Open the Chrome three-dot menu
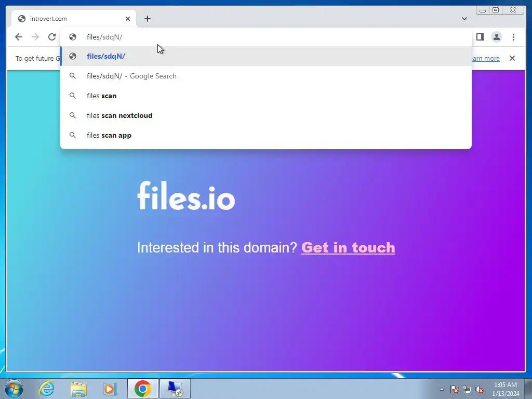 coord(513,37)
